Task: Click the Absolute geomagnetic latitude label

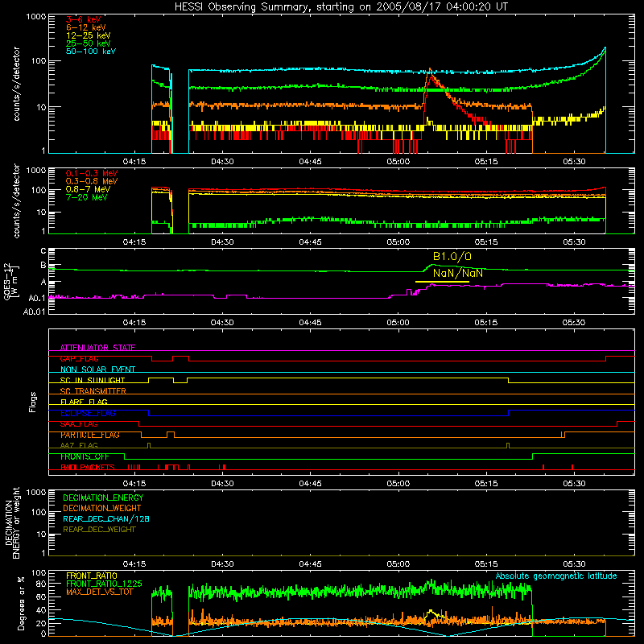Action: point(556,576)
